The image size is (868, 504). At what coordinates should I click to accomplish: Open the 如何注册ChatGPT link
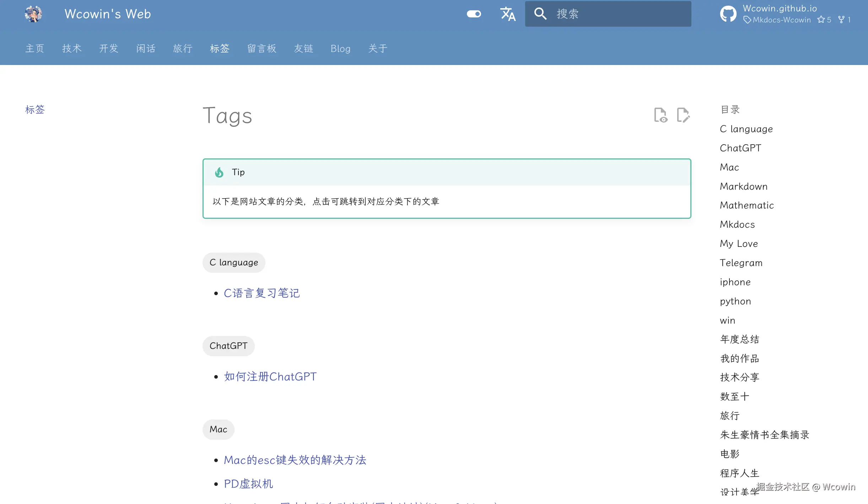point(270,376)
